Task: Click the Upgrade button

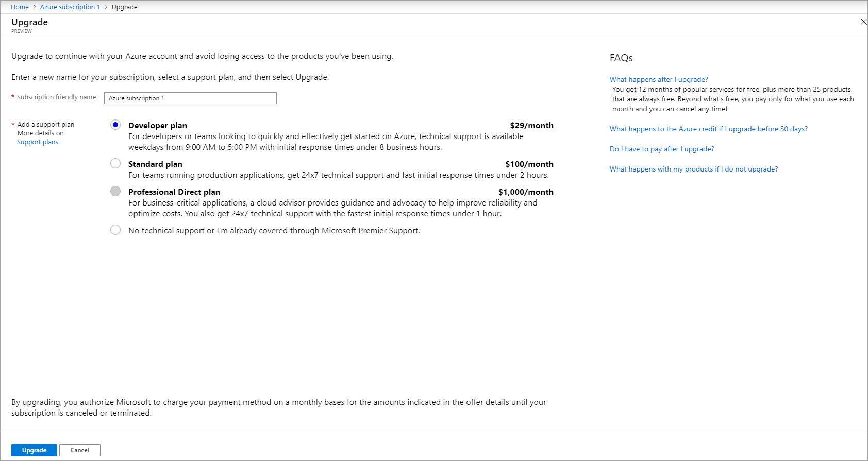Action: click(34, 450)
